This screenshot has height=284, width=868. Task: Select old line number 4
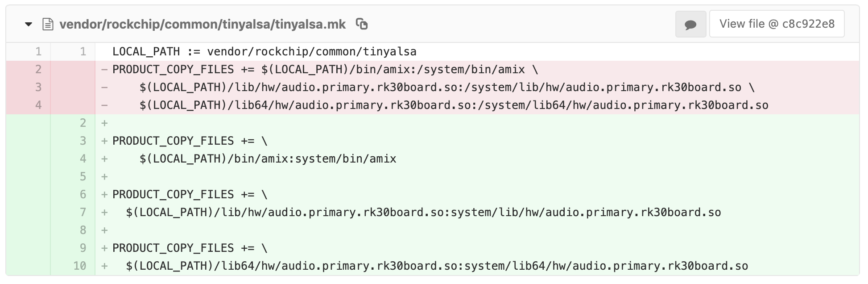(x=38, y=105)
